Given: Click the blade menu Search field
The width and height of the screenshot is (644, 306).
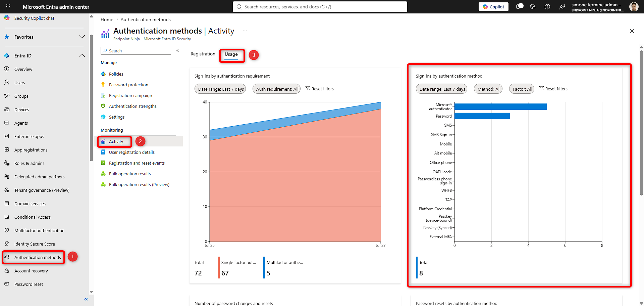Looking at the screenshot, I should (136, 51).
